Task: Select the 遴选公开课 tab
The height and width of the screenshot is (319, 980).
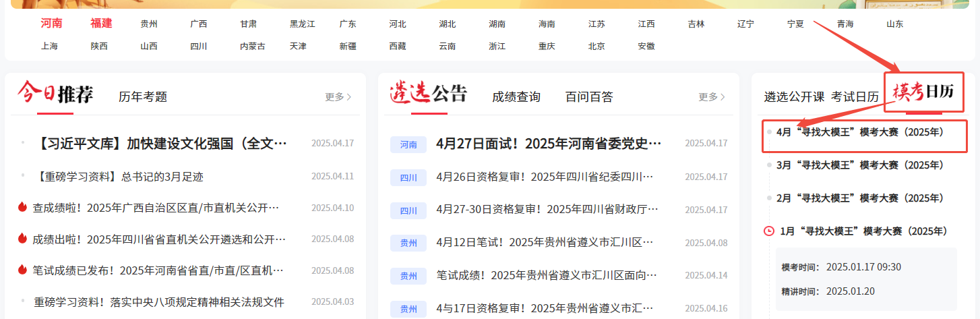Action: point(794,97)
